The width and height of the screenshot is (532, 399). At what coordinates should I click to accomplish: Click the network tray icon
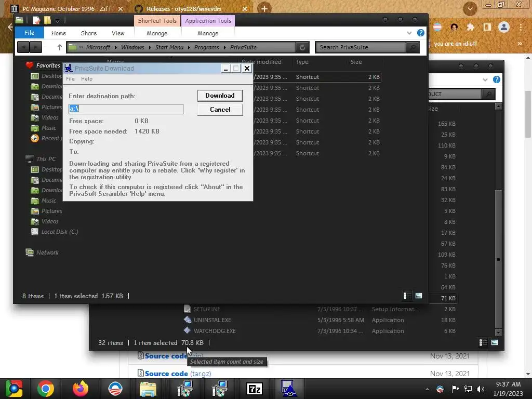[468, 389]
